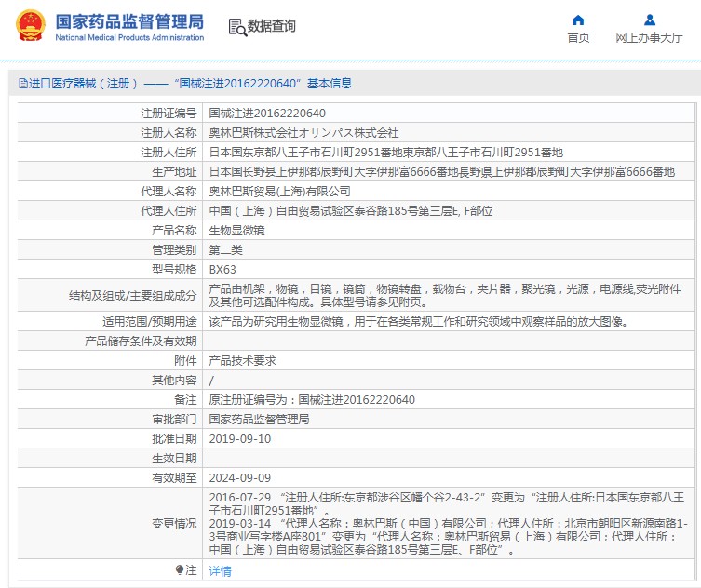Click the user icon above 网上办事大厅
Image resolution: width=701 pixels, height=588 pixels.
[x=650, y=20]
